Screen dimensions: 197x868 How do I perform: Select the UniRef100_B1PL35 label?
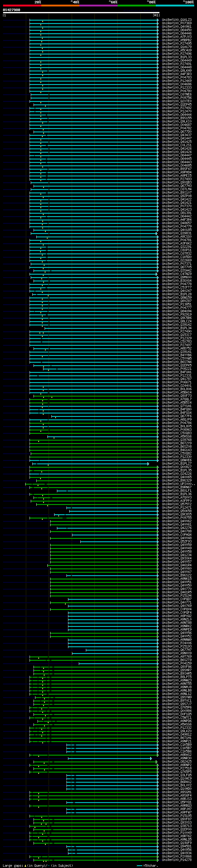tap(177, 470)
